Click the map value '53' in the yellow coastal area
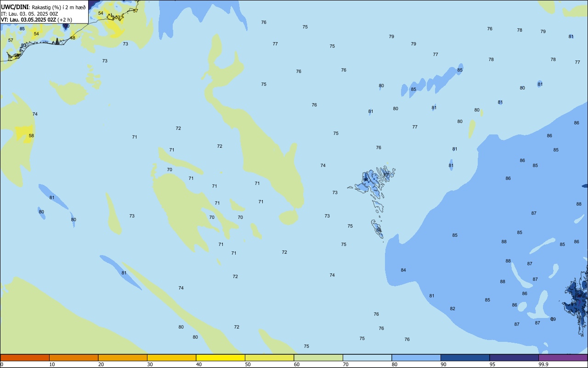This screenshot has height=368, width=588. click(x=118, y=17)
